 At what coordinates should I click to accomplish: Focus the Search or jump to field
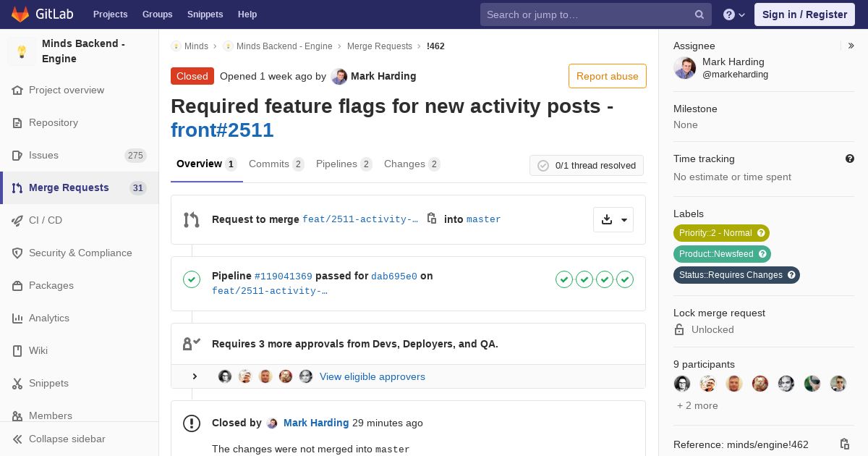point(586,14)
